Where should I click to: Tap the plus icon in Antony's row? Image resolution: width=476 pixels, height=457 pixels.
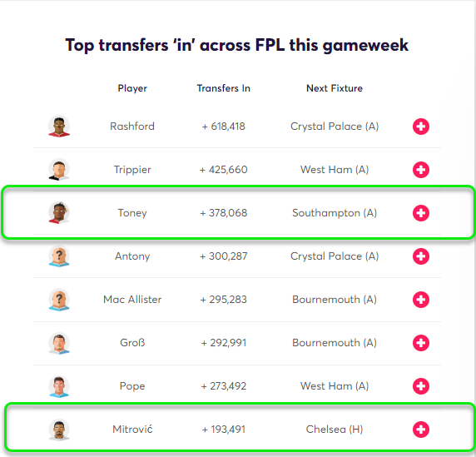(421, 256)
